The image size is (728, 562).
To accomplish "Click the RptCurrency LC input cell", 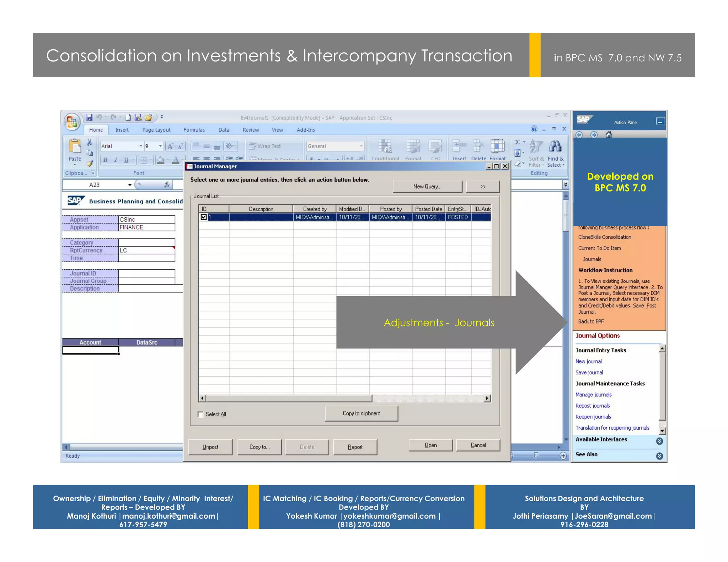I will 146,250.
